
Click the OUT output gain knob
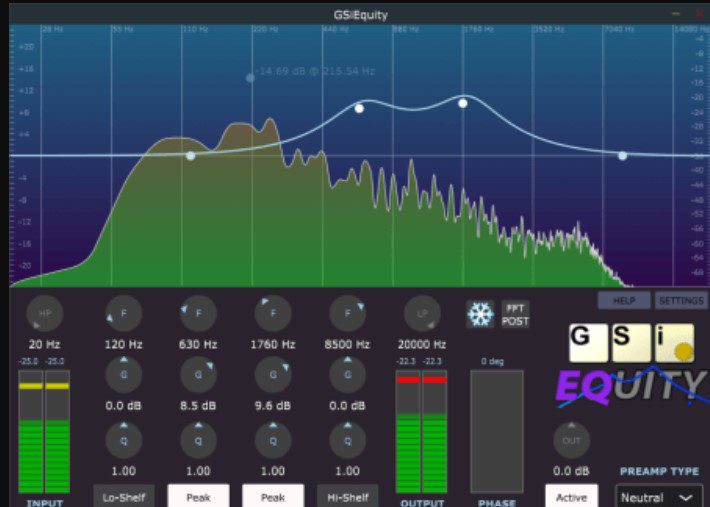(571, 440)
